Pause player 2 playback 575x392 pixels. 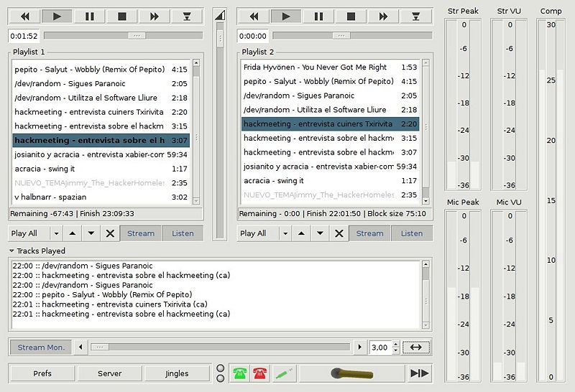pos(318,17)
